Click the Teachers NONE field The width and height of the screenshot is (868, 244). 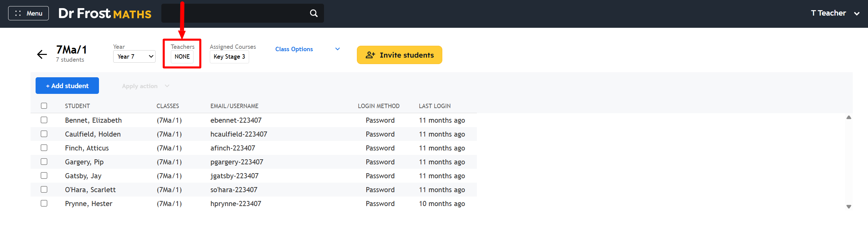(182, 57)
